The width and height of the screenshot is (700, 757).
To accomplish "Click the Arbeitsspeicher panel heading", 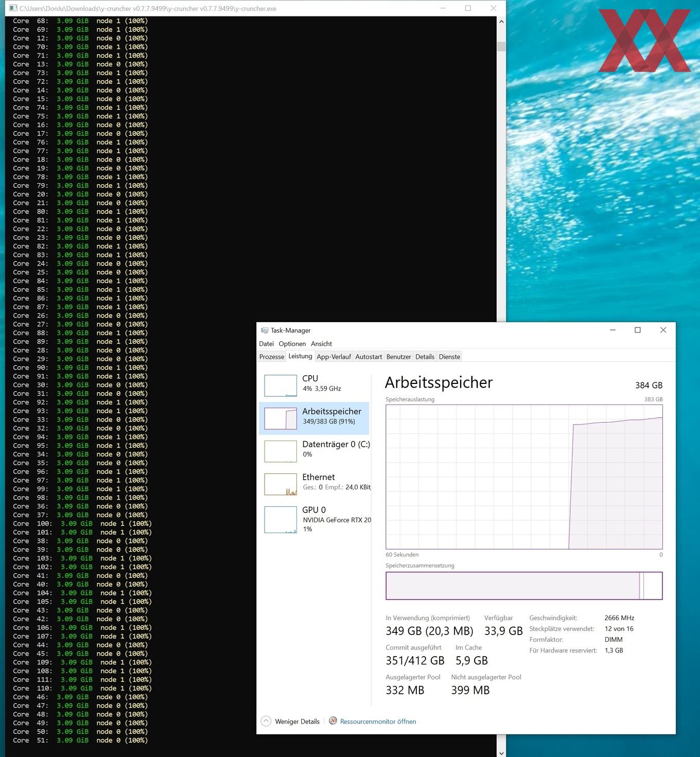I will (x=439, y=383).
